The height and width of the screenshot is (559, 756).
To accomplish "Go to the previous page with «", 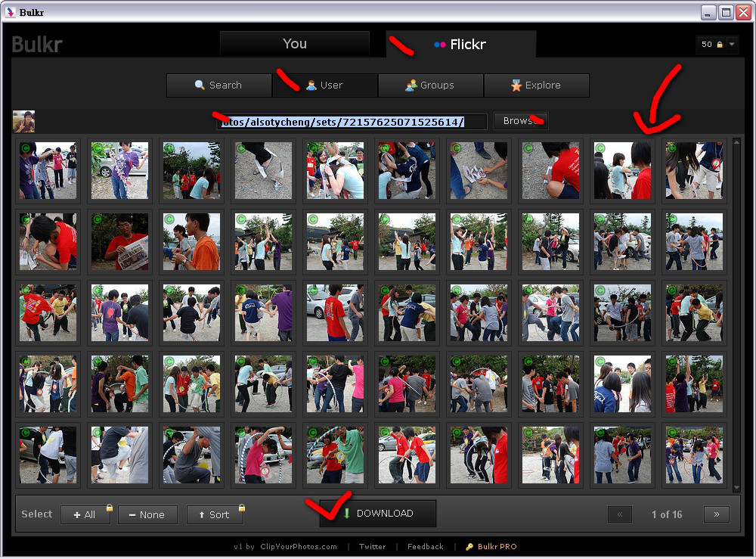I will click(x=620, y=514).
